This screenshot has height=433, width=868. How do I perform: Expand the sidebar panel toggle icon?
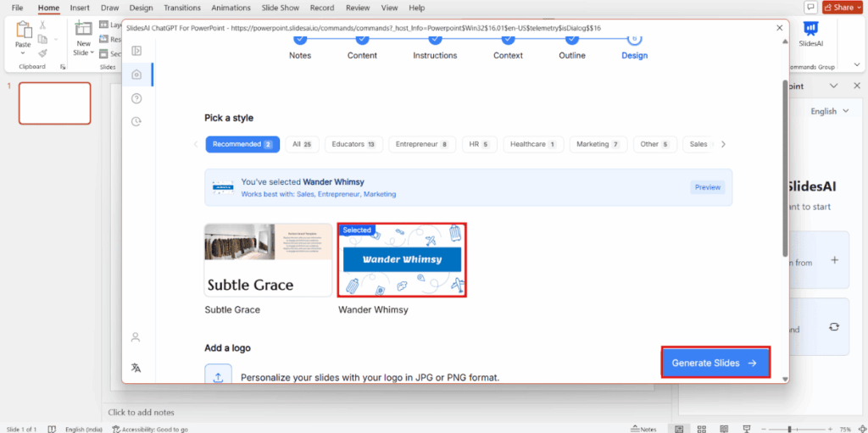point(136,51)
